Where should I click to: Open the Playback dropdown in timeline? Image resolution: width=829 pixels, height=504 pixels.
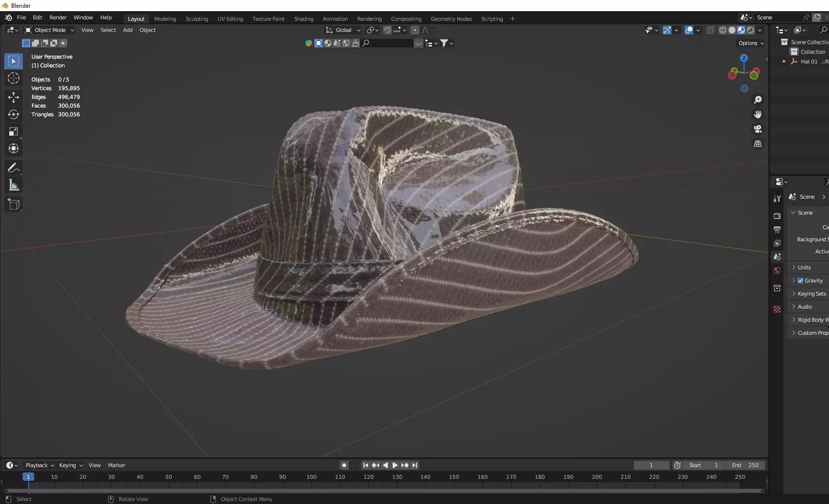coord(39,465)
